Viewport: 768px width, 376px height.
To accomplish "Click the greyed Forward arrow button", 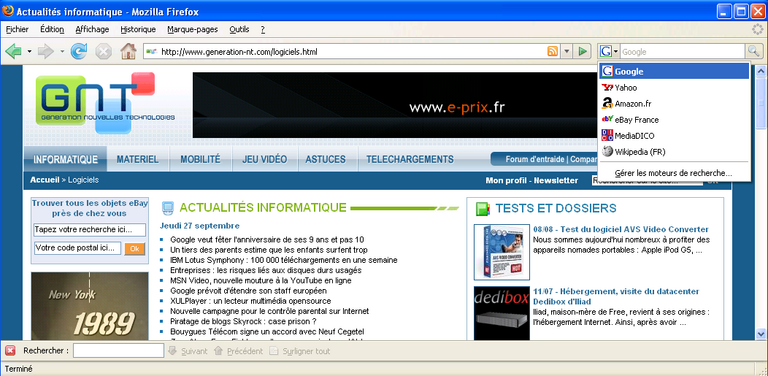I will click(x=46, y=51).
